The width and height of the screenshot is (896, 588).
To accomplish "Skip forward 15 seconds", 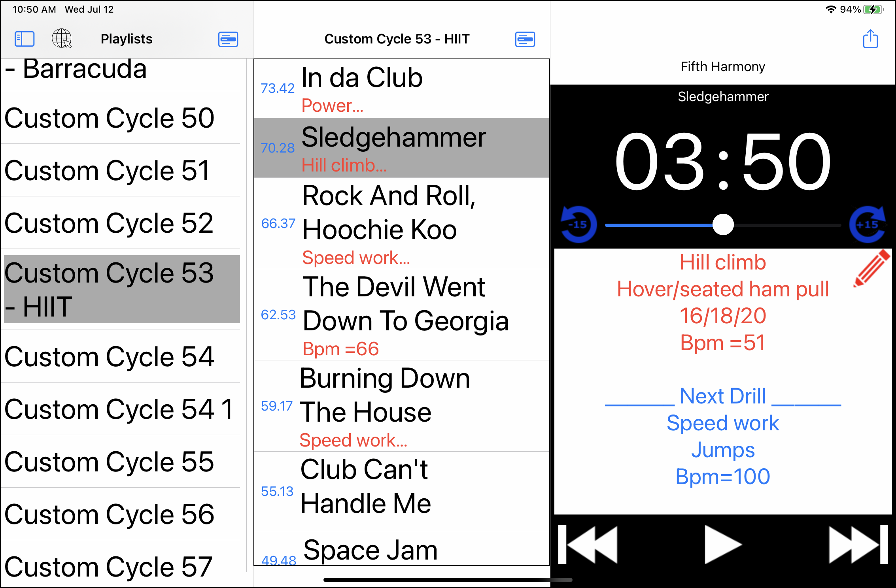I will pos(868,224).
